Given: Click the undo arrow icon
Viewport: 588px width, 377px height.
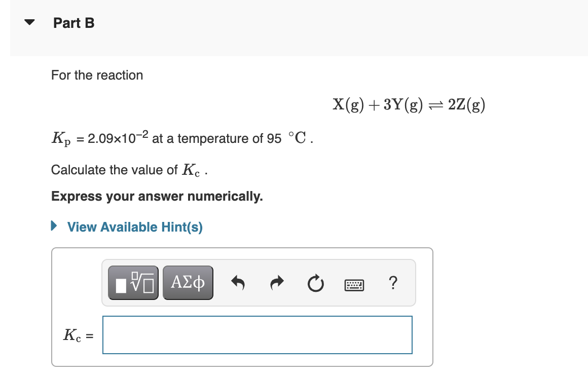Looking at the screenshot, I should (238, 283).
